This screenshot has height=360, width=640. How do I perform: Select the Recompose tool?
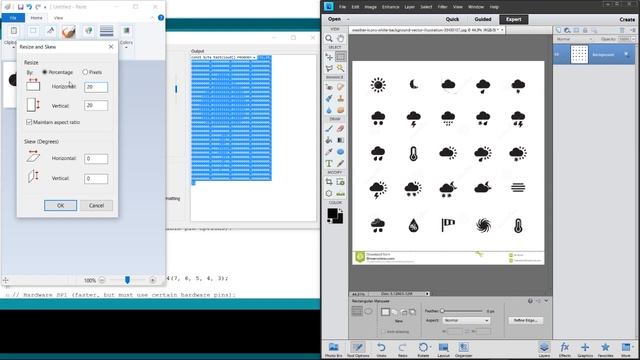pyautogui.click(x=340, y=182)
